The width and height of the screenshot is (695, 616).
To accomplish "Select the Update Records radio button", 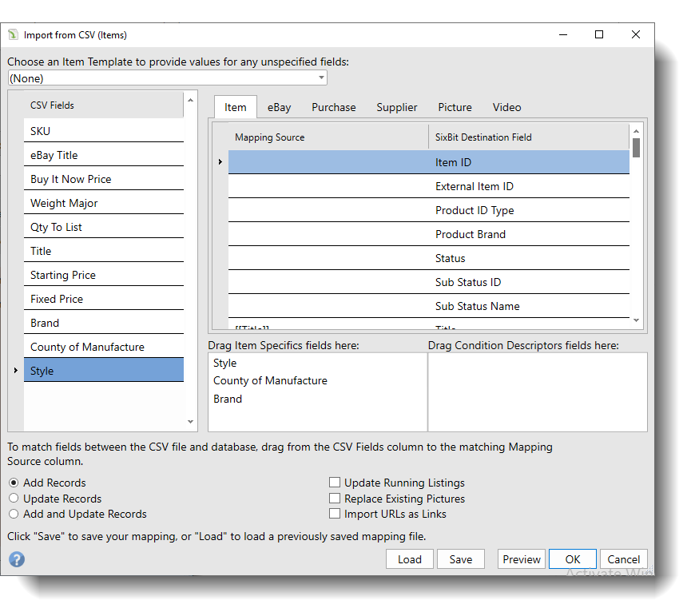I will (14, 498).
